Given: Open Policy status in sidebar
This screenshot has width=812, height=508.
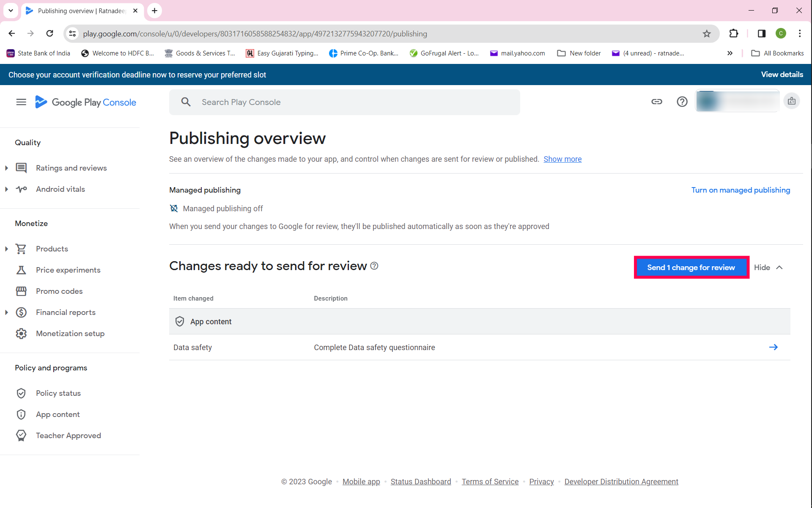Looking at the screenshot, I should click(x=58, y=393).
